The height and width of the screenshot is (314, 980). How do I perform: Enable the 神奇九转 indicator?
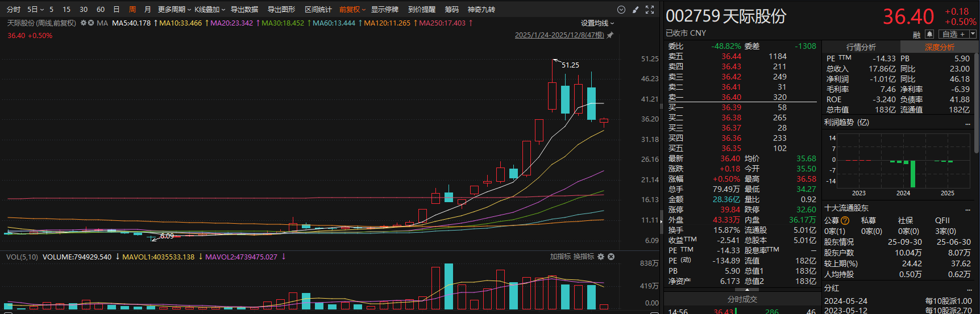481,10
